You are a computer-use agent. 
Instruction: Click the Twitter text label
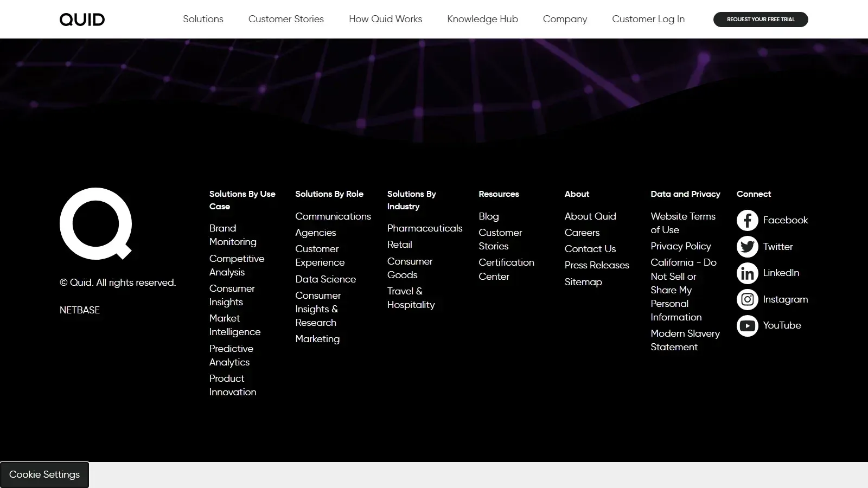778,247
